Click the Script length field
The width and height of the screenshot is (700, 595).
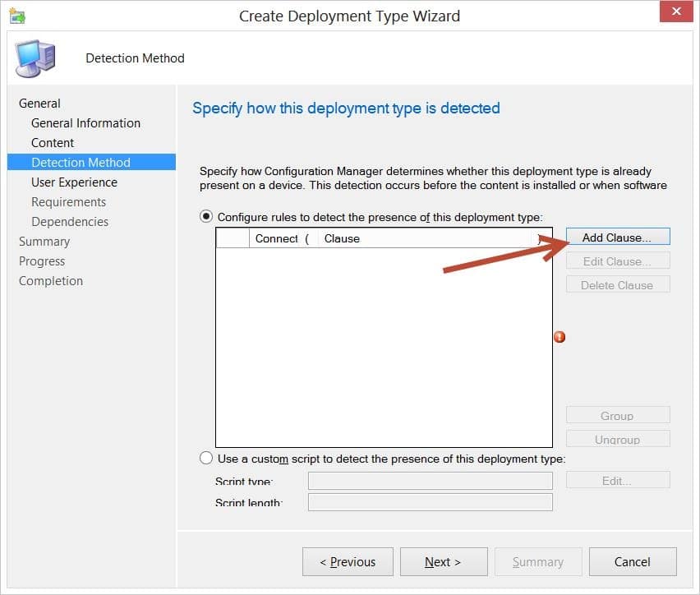pos(431,502)
